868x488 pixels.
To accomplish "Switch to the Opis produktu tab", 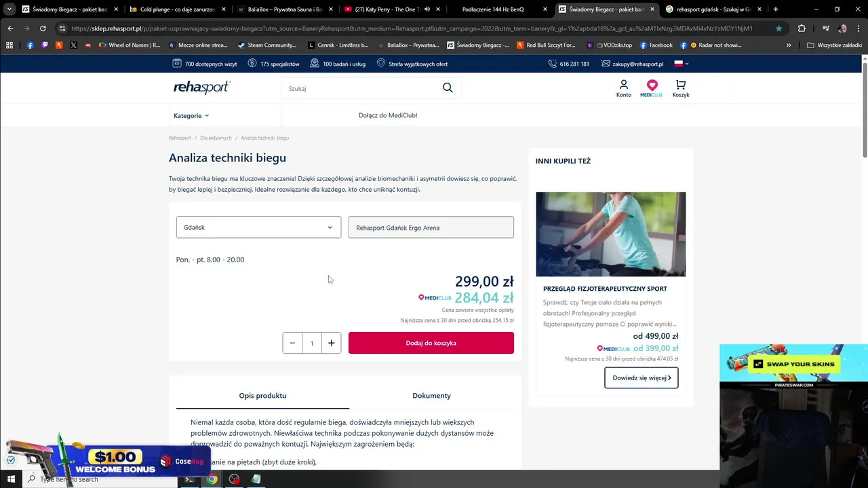I will (262, 395).
